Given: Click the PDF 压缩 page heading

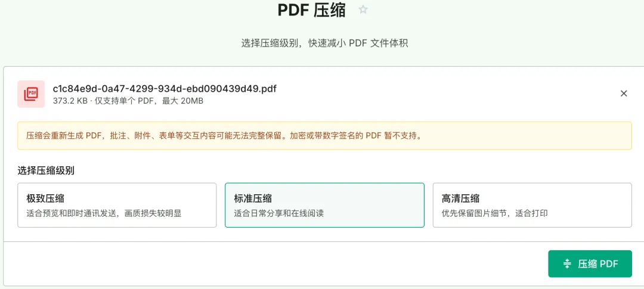Looking at the screenshot, I should coord(312,10).
